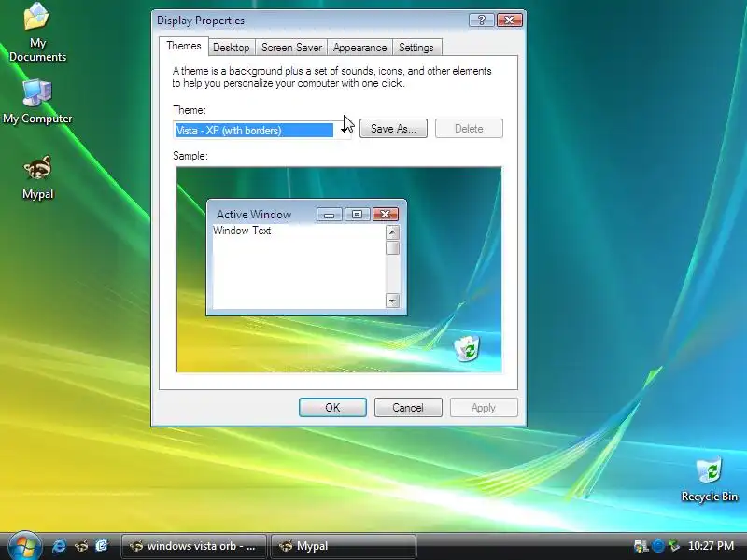This screenshot has width=747, height=560.
Task: Switch to the Themes tab
Action: coord(183,46)
